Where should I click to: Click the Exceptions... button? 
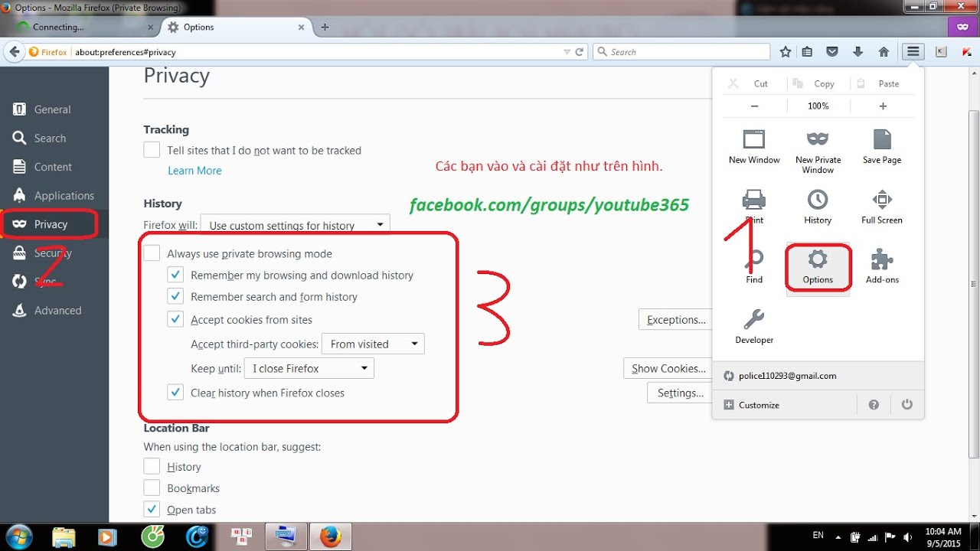click(x=675, y=320)
